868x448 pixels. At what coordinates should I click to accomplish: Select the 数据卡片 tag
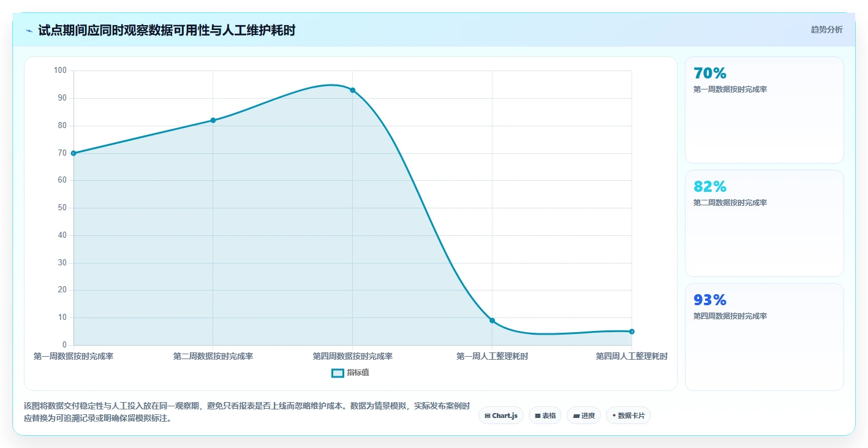[x=628, y=416]
